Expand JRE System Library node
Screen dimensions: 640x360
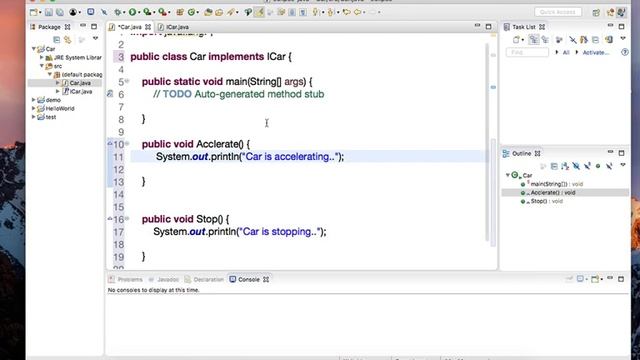[42, 58]
